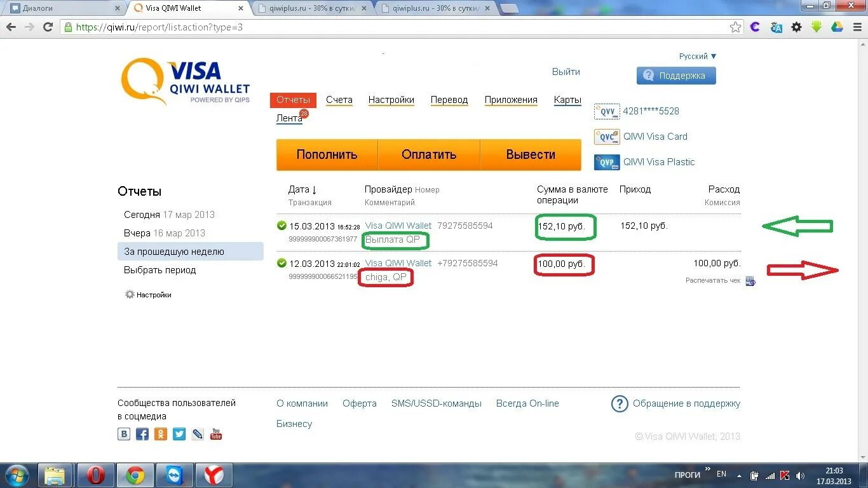The width and height of the screenshot is (868, 488).
Task: Sort by the Дата column arrow
Action: [314, 189]
